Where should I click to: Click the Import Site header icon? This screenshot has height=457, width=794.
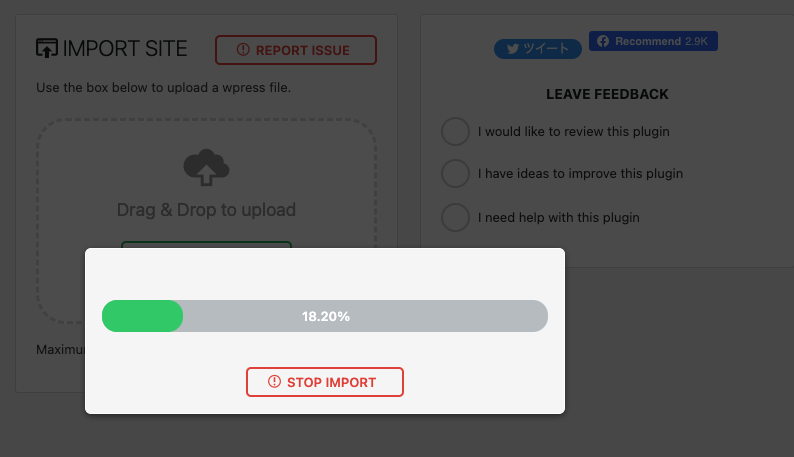pos(47,48)
